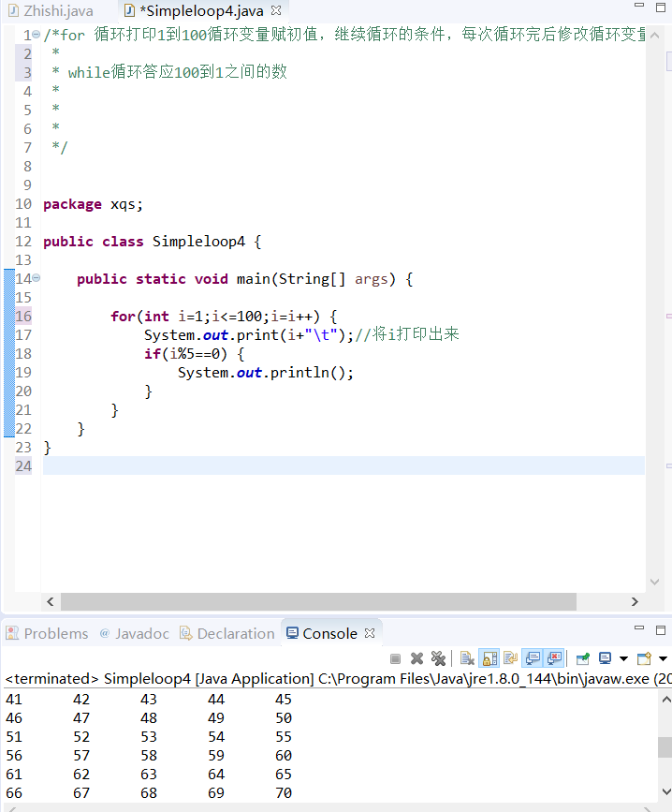Close the Console view tab
This screenshot has width=672, height=812.
(370, 633)
